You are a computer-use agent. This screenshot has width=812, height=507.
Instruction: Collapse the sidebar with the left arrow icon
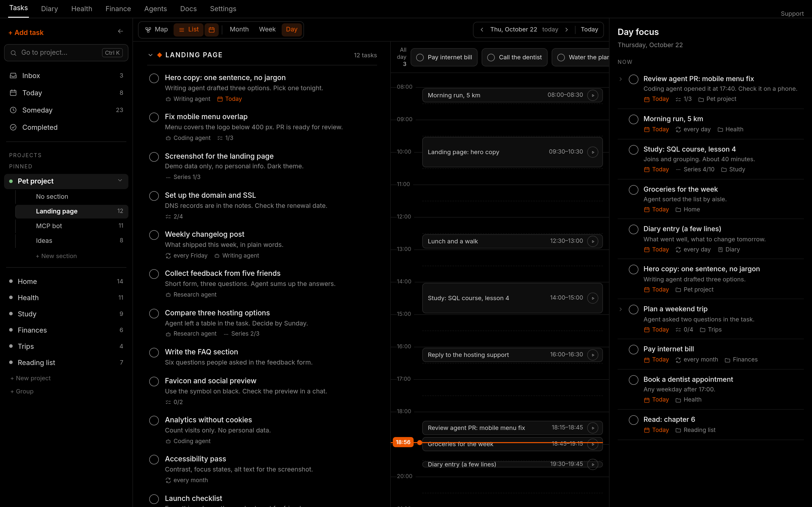[121, 31]
